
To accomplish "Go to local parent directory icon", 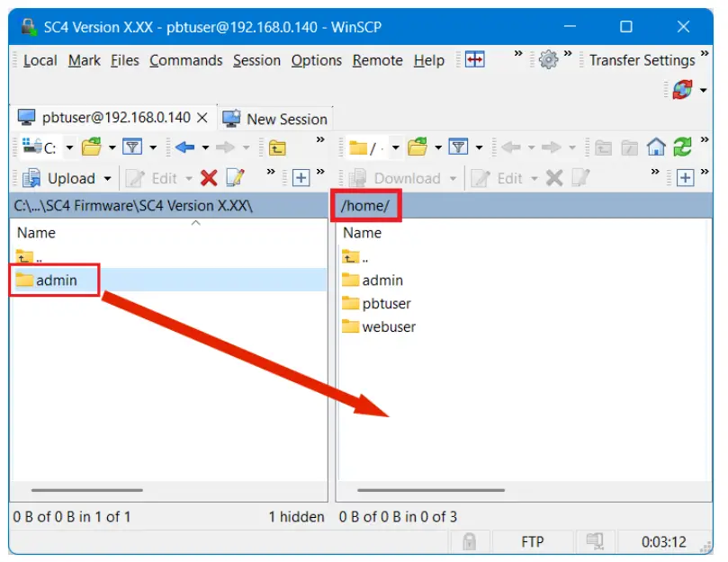I will tap(277, 148).
